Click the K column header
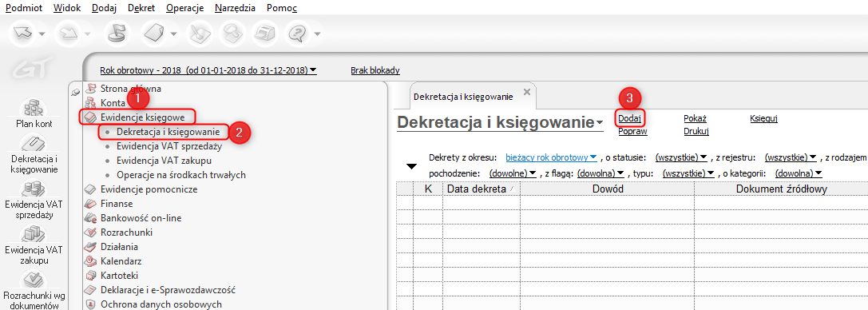Viewport: 868px width, 310px height. pos(428,189)
